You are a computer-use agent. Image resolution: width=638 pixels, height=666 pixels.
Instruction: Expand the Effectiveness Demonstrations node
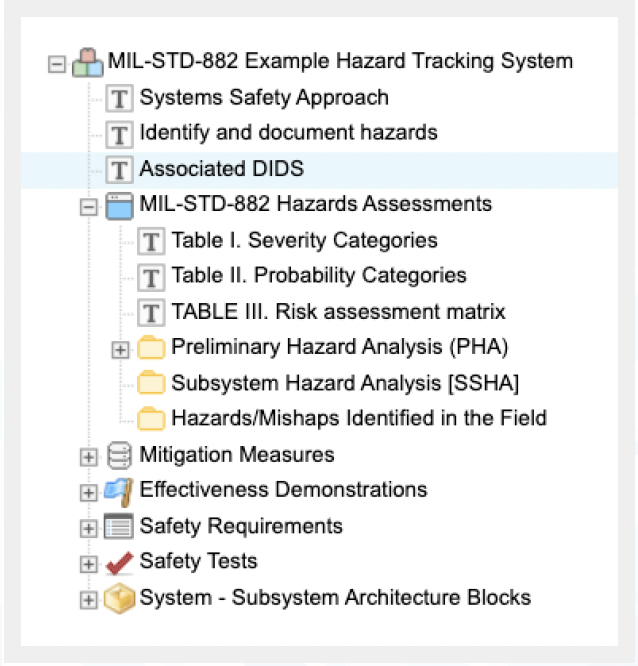(x=89, y=493)
